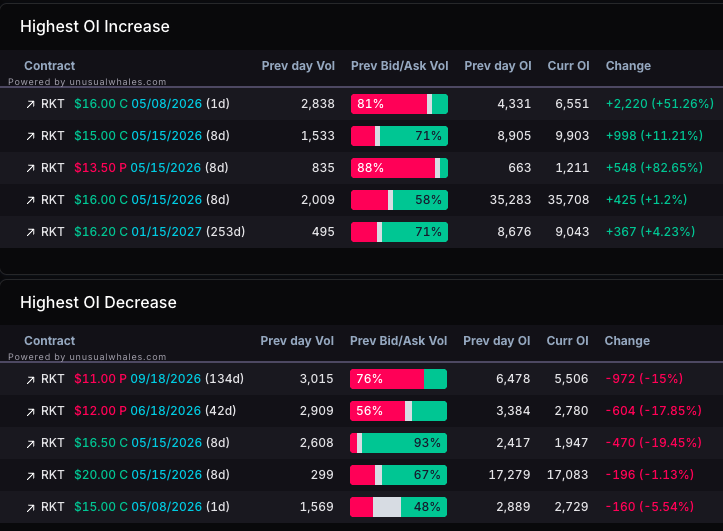723x531 pixels.
Task: Sort OI Increase table by Curr OI
Action: [x=569, y=66]
